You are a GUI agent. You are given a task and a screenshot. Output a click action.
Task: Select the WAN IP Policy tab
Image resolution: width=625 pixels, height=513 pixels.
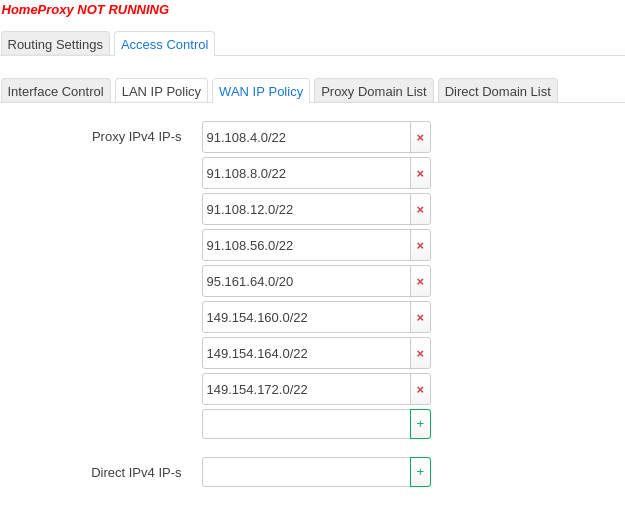(261, 91)
